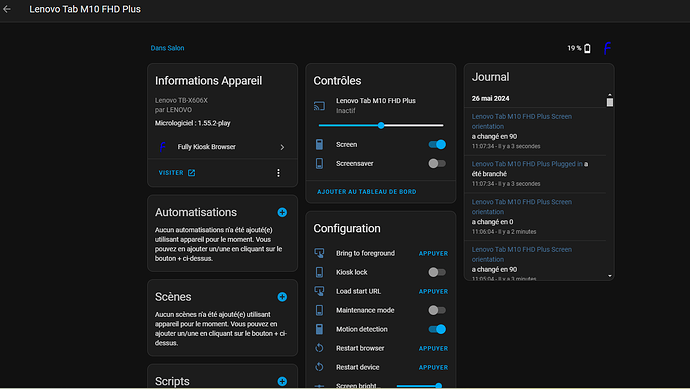The height and width of the screenshot is (389, 690).
Task: Click the media player cast icon
Action: tap(319, 106)
